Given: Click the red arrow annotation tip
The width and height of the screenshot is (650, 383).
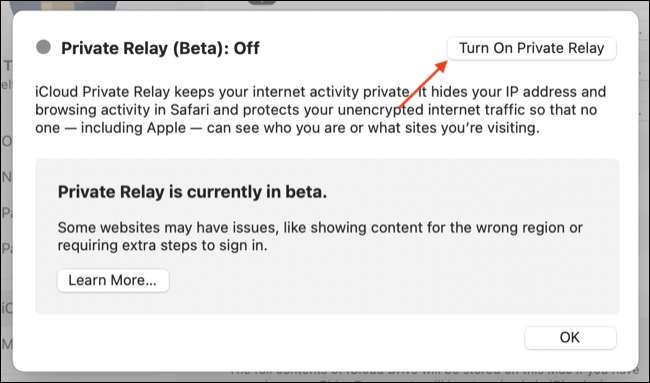Looking at the screenshot, I should pos(444,64).
